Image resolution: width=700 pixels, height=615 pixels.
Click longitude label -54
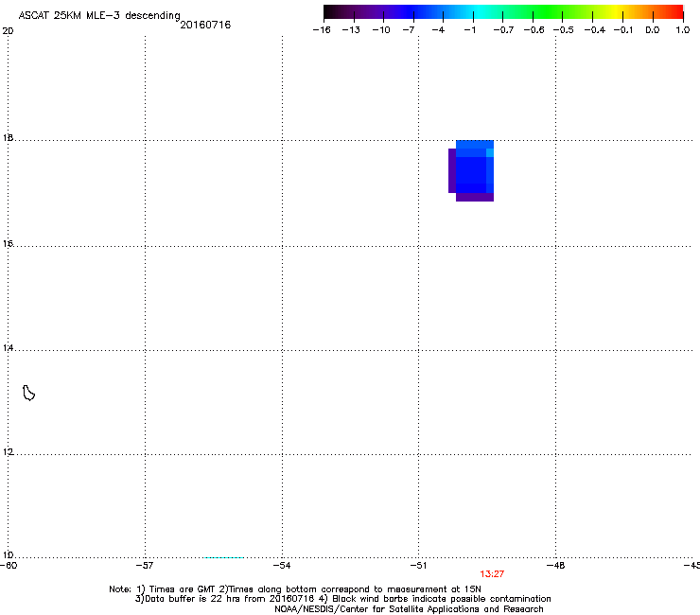pyautogui.click(x=282, y=566)
